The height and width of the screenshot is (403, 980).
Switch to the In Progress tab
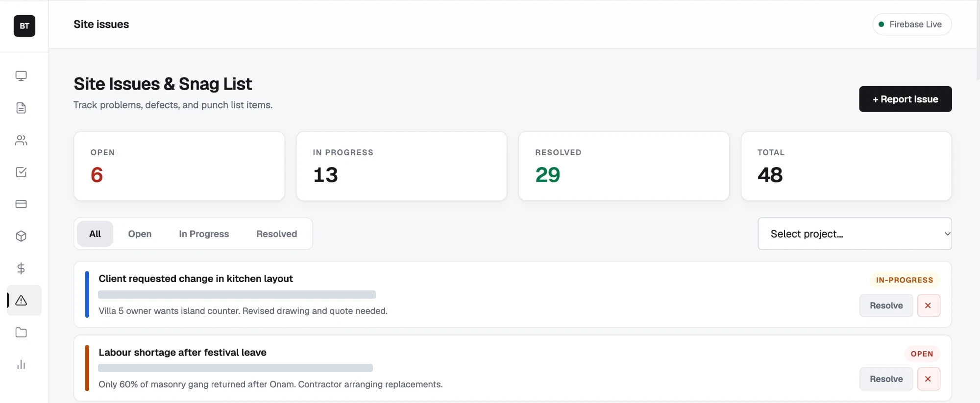tap(204, 234)
